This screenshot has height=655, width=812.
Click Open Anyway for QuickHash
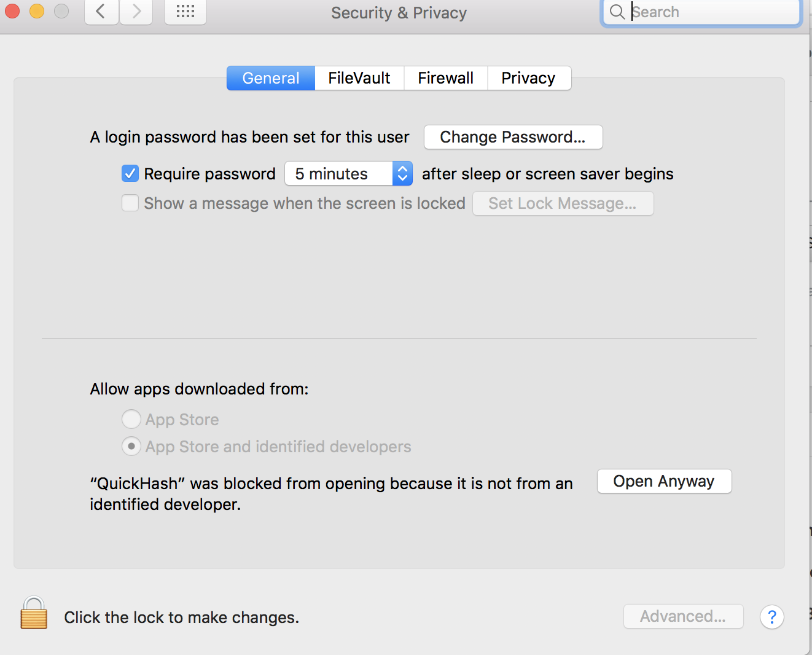point(664,481)
